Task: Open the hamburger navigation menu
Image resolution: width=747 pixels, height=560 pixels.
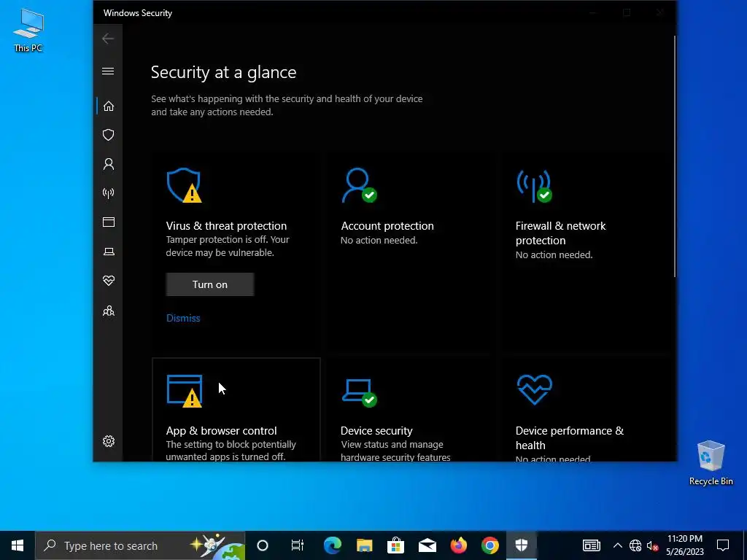Action: [108, 71]
